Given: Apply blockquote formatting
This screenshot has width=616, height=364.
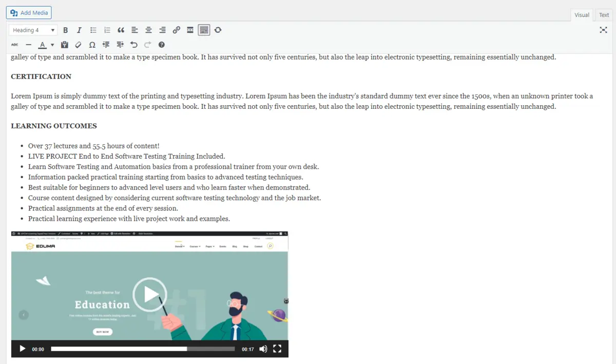Looking at the screenshot, I should pos(121,30).
